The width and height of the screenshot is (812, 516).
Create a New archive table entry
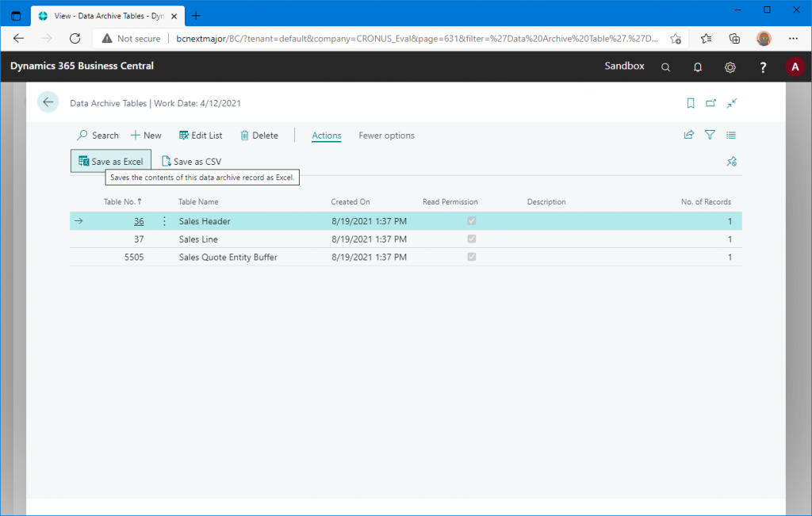tap(146, 136)
